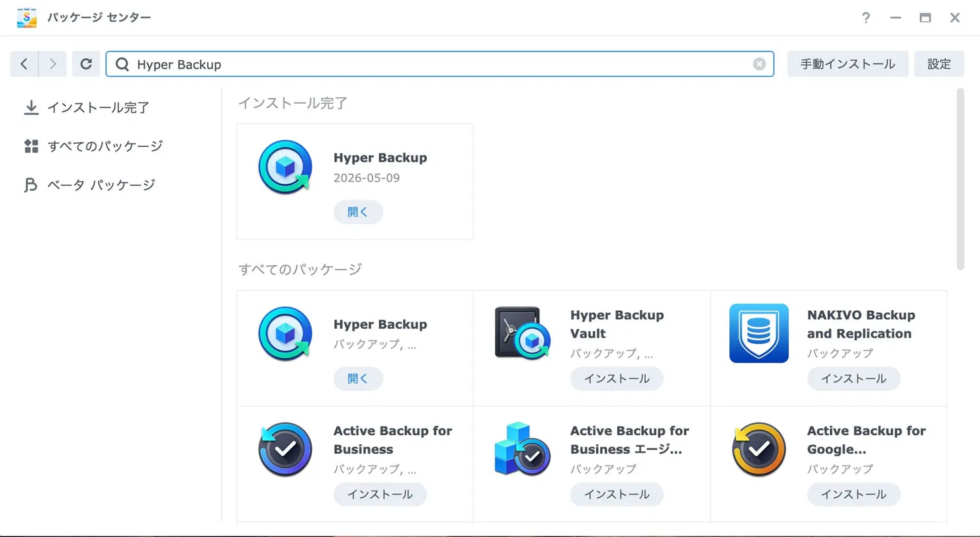Click the NAKIVO Backup and Replication icon
Image resolution: width=980 pixels, height=537 pixels.
[759, 333]
